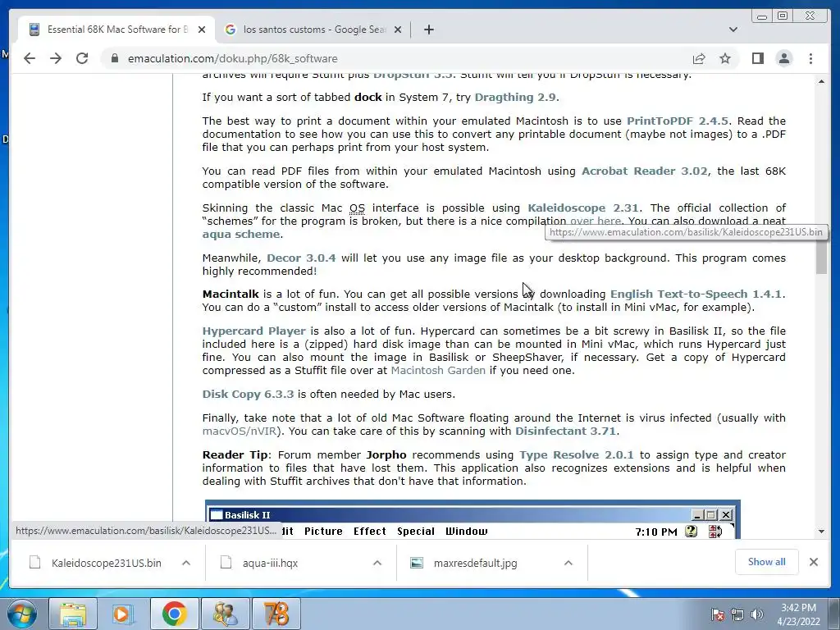Open the Dragthing 2.9 link
Screen dimensions: 840x630
(515, 97)
